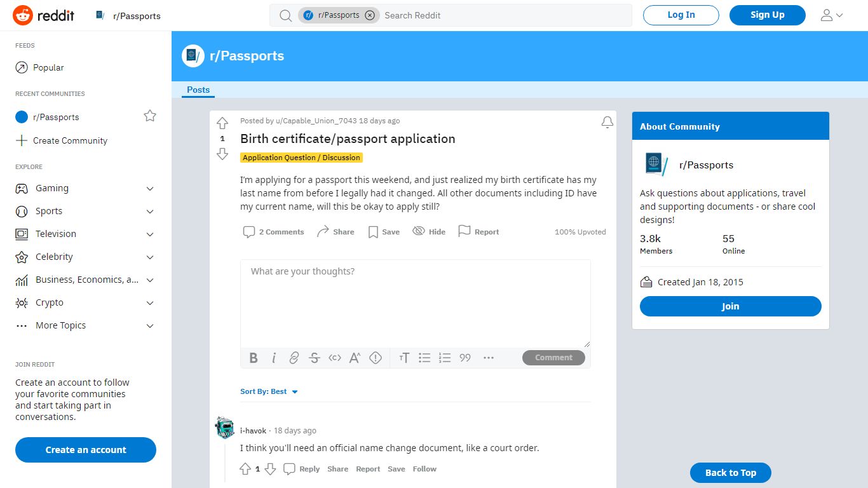The image size is (868, 488).
Task: Report the Birth certificate post
Action: pos(478,232)
